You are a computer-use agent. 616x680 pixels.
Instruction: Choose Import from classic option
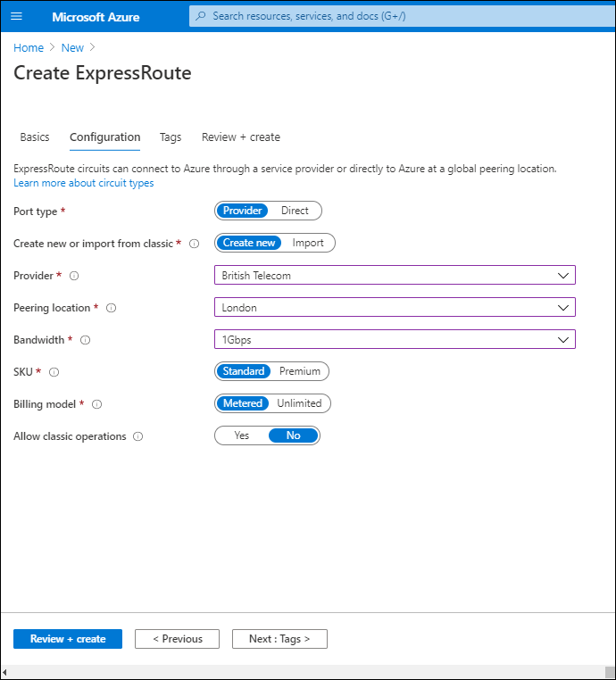308,243
